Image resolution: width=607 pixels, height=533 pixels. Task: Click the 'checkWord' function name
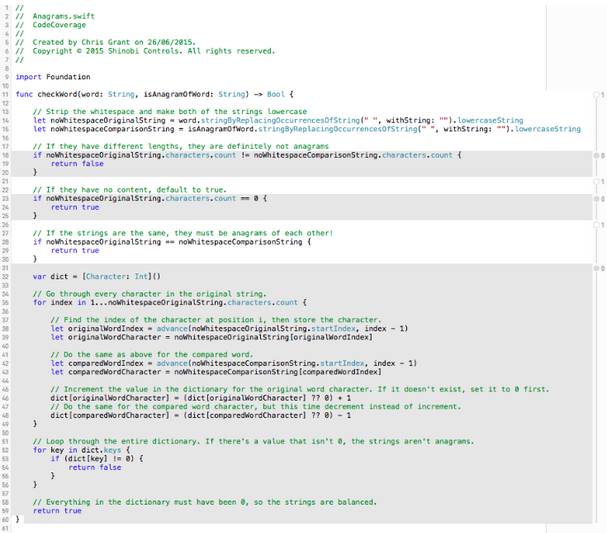pos(59,94)
